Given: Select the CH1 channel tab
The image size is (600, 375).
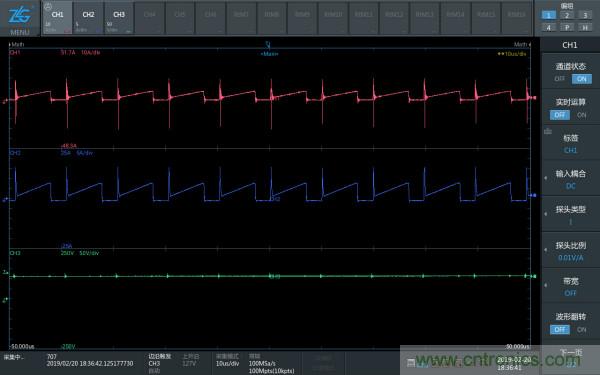Looking at the screenshot, I should click(57, 18).
